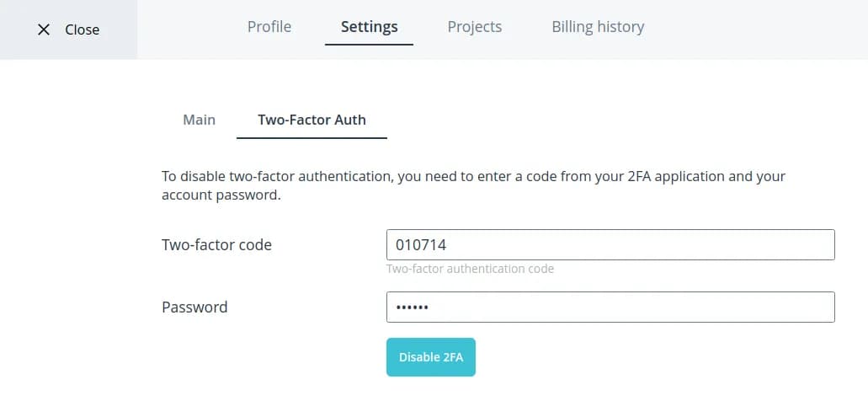
Task: Open the Profile tab
Action: click(x=269, y=27)
